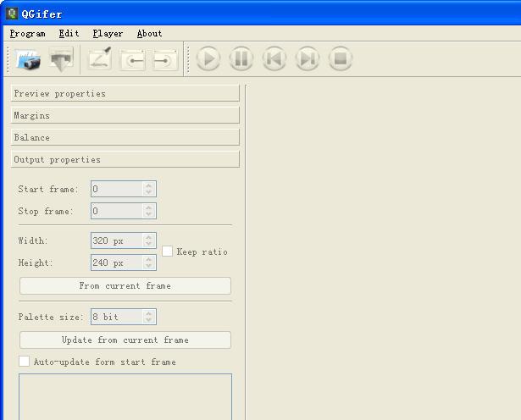Set stop frame marker toolbar icon
The width and height of the screenshot is (521, 420).
pos(164,59)
